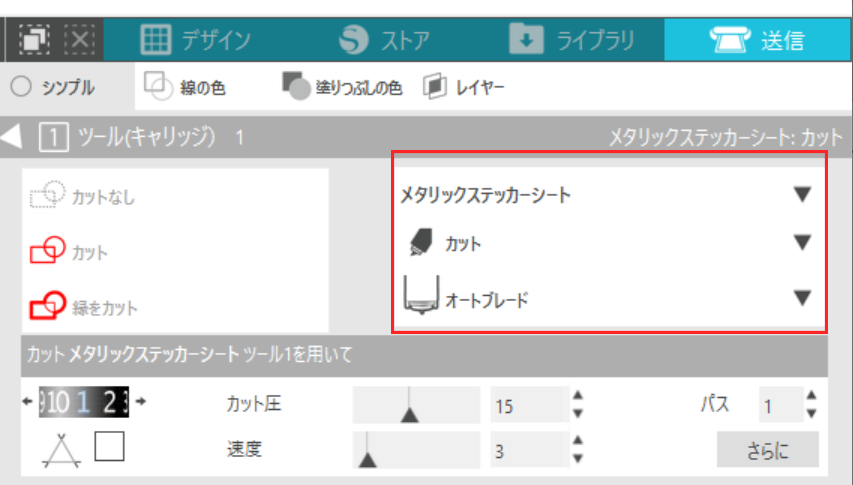This screenshot has height=485, width=853.
Task: Click tool carriage number 1 box icon
Action: click(x=53, y=137)
